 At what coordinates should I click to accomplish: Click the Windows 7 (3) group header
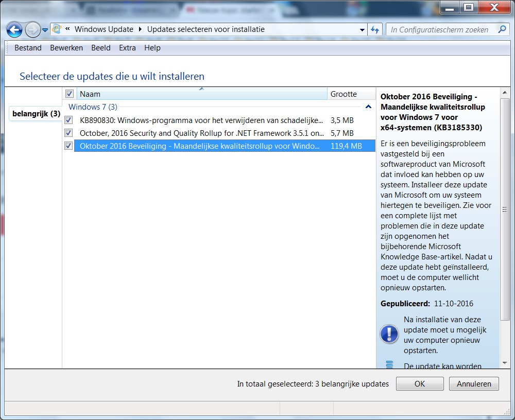point(93,107)
